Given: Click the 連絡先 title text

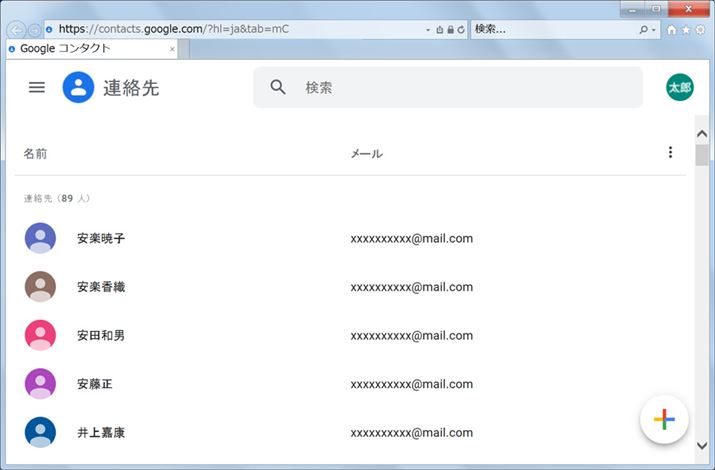Looking at the screenshot, I should pyautogui.click(x=131, y=88).
